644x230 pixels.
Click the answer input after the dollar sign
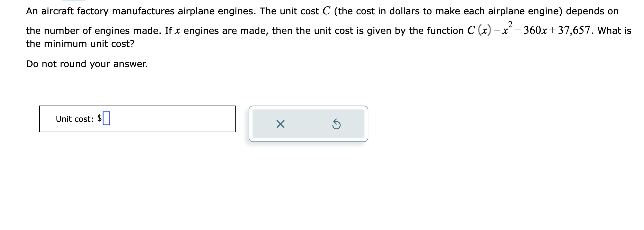pyautogui.click(x=106, y=118)
